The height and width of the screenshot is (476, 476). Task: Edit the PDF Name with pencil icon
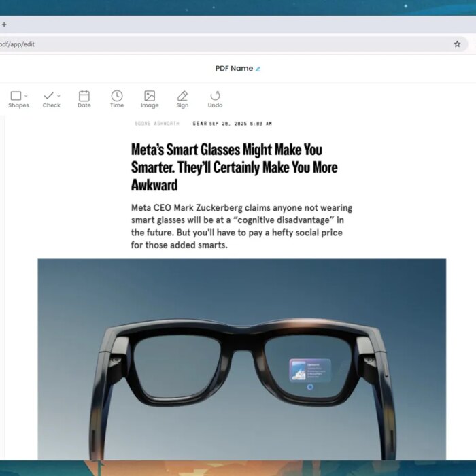pyautogui.click(x=258, y=69)
